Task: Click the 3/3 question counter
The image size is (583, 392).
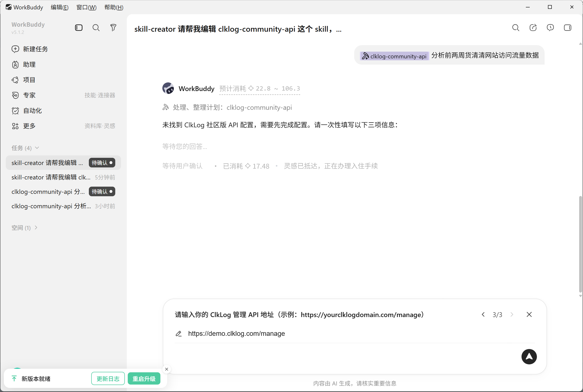Action: coord(497,314)
